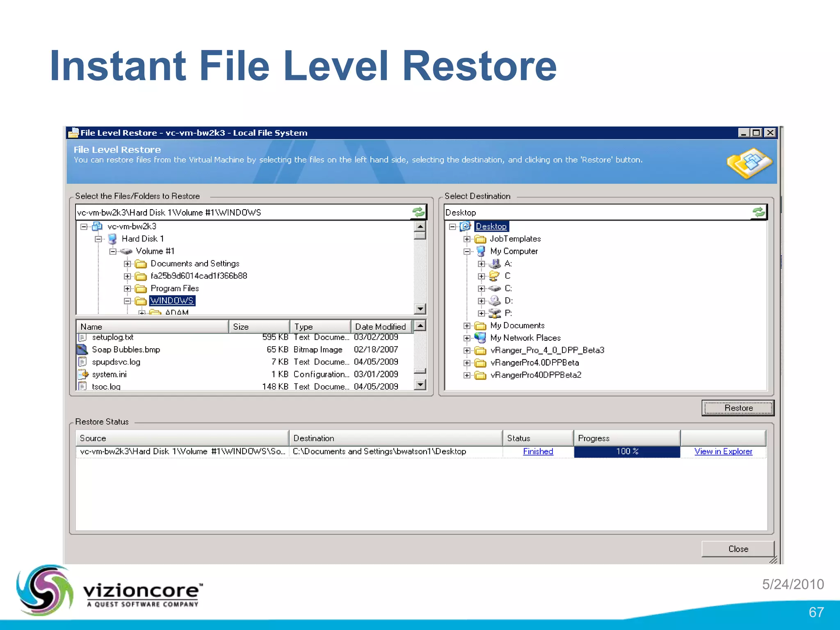Sort file list by Type column

tap(320, 326)
